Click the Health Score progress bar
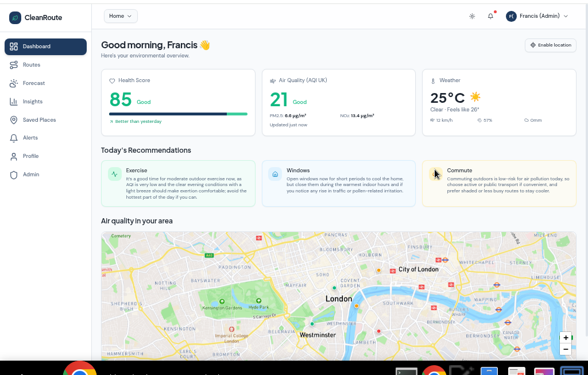Screen dimensions: 588x375 pos(178,114)
